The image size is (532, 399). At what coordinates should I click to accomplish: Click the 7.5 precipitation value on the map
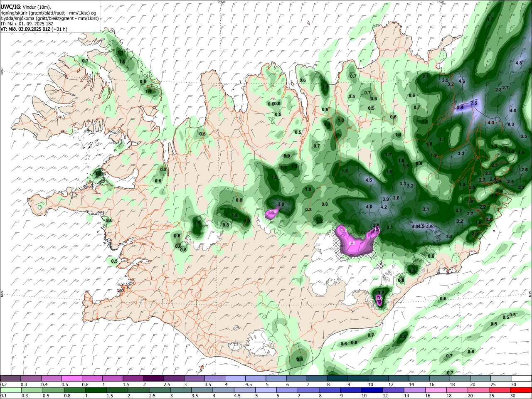[x=474, y=103]
